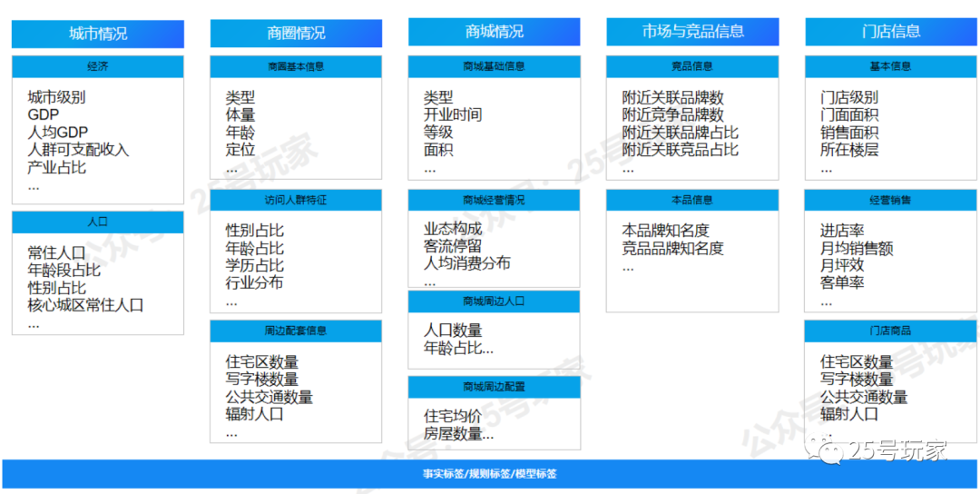This screenshot has width=980, height=494.
Task: Click the 事实标签/规则标签/模型标签 bottom bar
Action: [489, 474]
